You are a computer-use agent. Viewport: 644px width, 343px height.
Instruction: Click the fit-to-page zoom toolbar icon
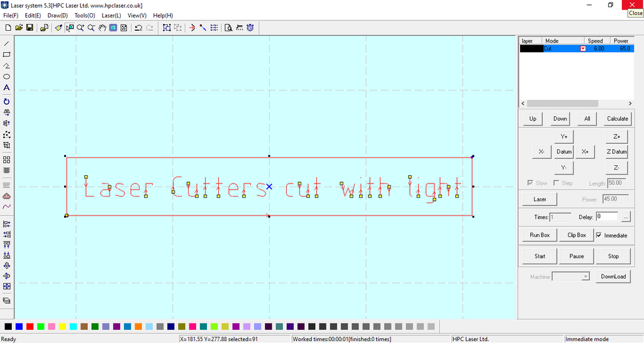[x=124, y=28]
